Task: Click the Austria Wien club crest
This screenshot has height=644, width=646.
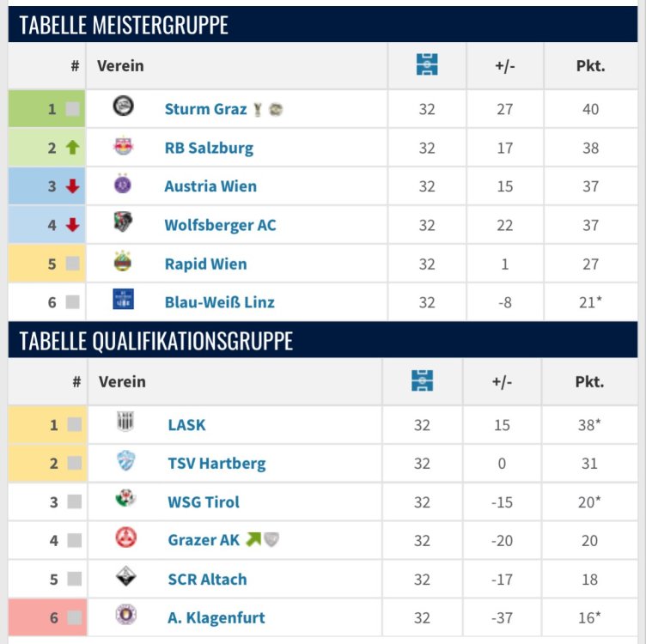Action: tap(124, 185)
